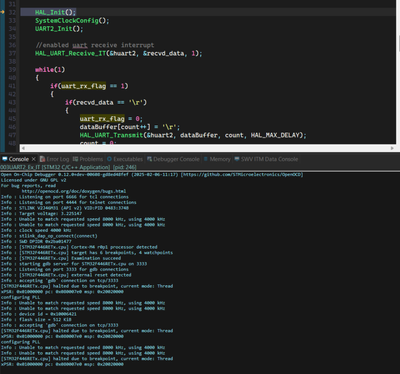This screenshot has height=374, width=400.
Task: Open the GitHub OpenOCD link in console
Action: 242,175
